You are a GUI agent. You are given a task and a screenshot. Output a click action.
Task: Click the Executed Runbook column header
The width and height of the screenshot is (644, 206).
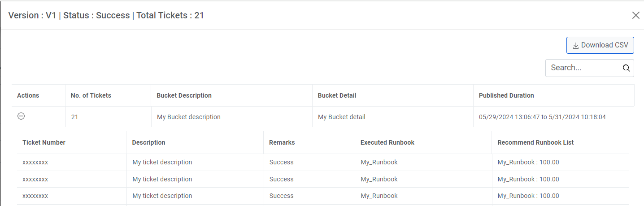387,142
